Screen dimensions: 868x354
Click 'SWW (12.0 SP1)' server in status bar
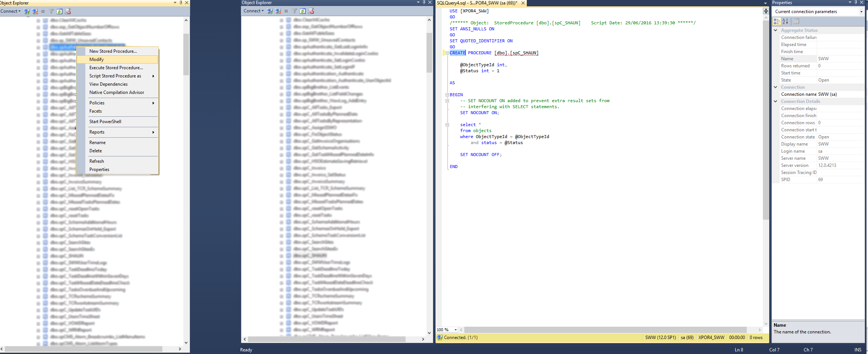click(660, 338)
